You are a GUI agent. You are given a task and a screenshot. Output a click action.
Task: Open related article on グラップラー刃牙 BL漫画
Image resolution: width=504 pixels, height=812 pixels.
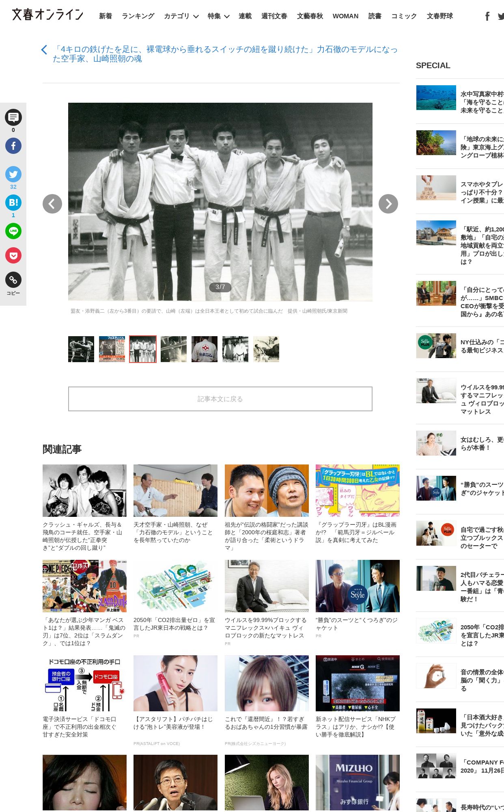(x=358, y=504)
